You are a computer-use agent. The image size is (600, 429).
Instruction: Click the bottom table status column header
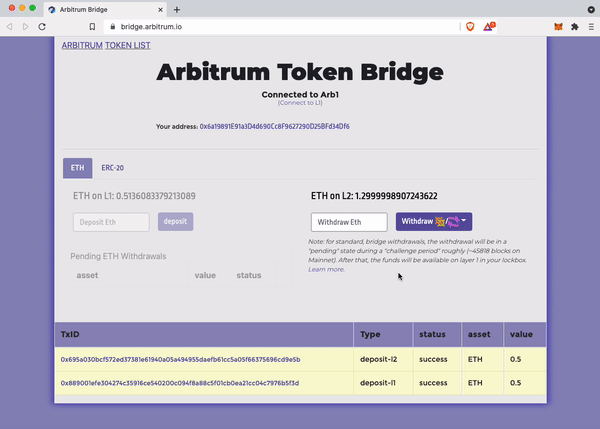click(437, 334)
